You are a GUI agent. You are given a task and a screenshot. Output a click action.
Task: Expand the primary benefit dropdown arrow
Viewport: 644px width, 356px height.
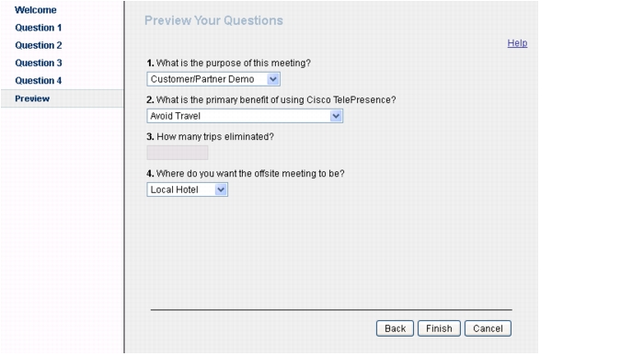(336, 116)
